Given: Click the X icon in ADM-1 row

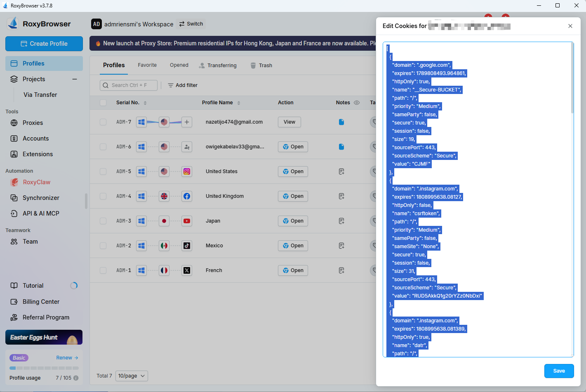Looking at the screenshot, I should point(187,270).
